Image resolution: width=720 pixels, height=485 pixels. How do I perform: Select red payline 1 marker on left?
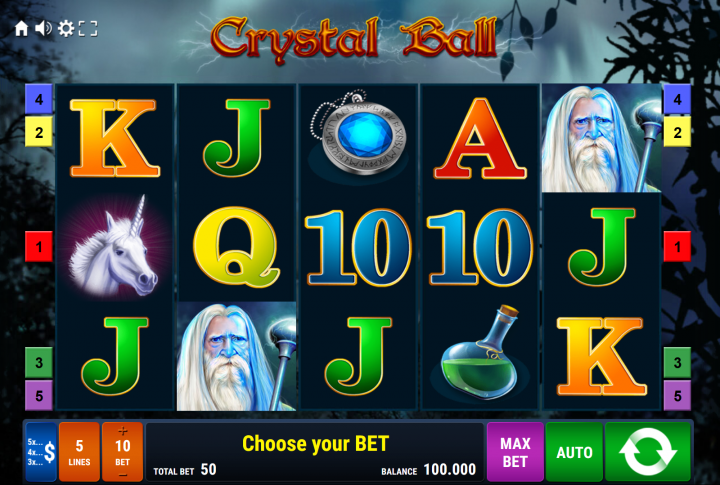coord(39,247)
